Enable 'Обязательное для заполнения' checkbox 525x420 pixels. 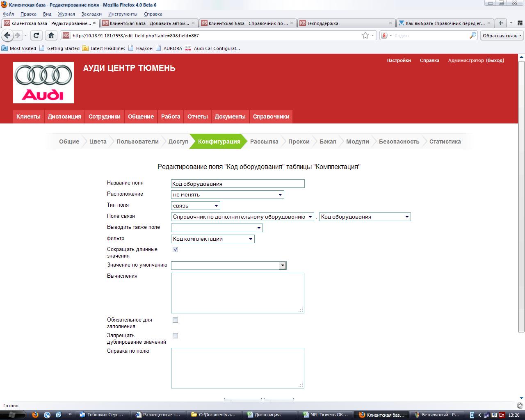[x=175, y=320]
